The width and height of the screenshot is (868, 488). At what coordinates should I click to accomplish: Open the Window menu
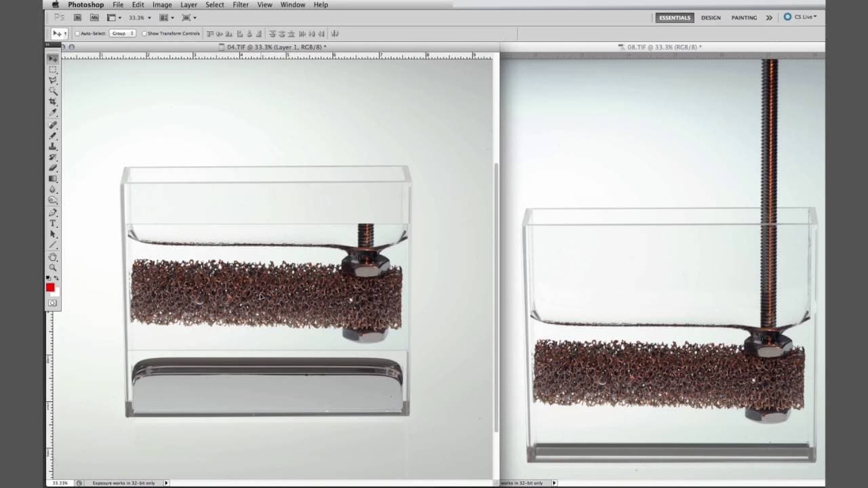tap(293, 5)
